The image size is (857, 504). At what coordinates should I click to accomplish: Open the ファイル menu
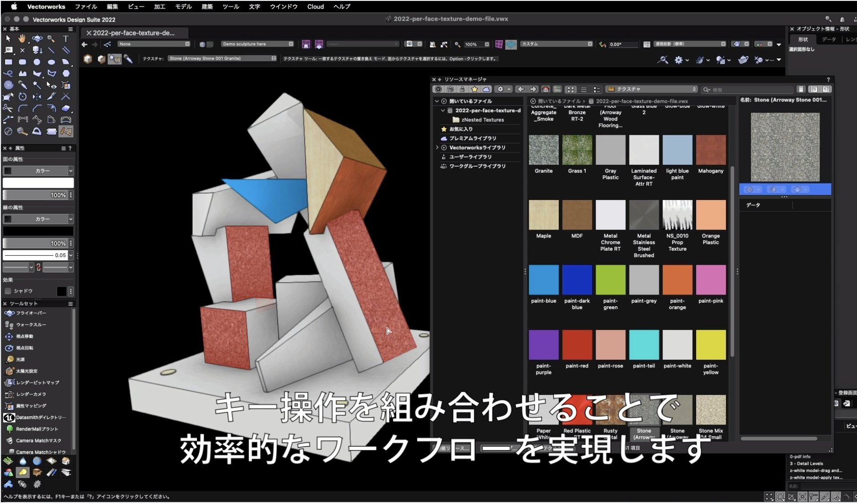pos(86,6)
